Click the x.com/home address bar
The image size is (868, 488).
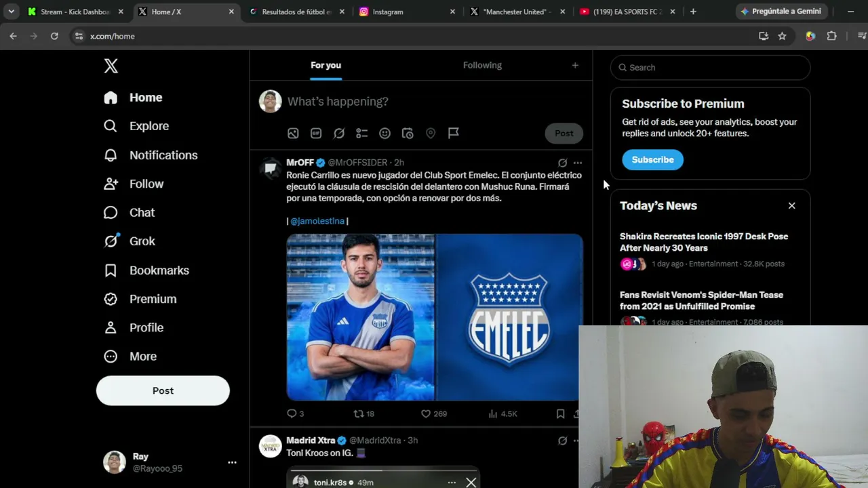pyautogui.click(x=414, y=36)
